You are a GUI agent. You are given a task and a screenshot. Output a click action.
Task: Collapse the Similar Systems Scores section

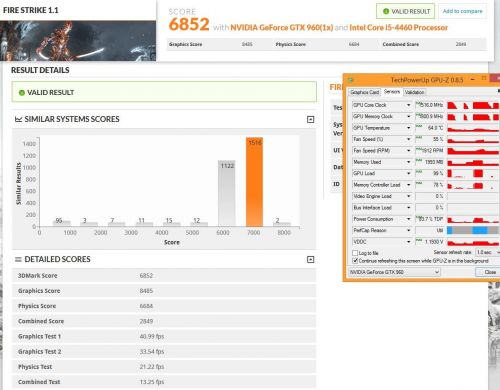(310, 119)
